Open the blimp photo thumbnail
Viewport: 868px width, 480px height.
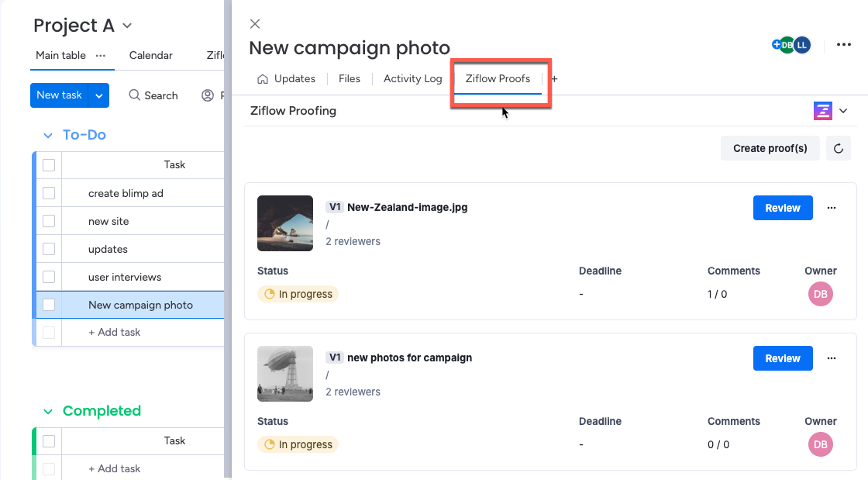pos(285,374)
